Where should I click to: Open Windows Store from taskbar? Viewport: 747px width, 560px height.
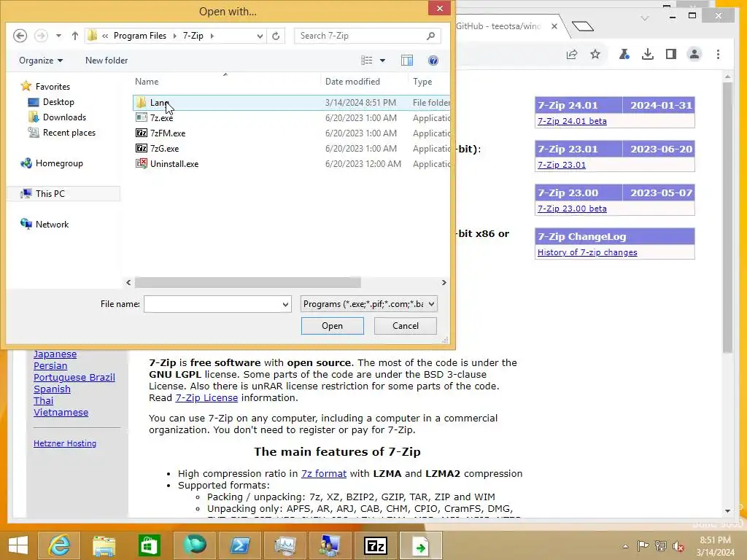coord(149,545)
